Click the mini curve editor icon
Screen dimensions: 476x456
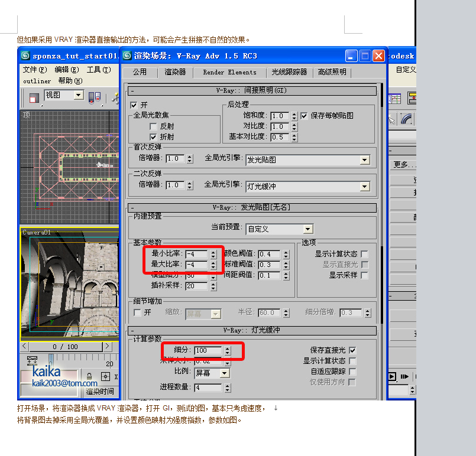[x=32, y=360]
